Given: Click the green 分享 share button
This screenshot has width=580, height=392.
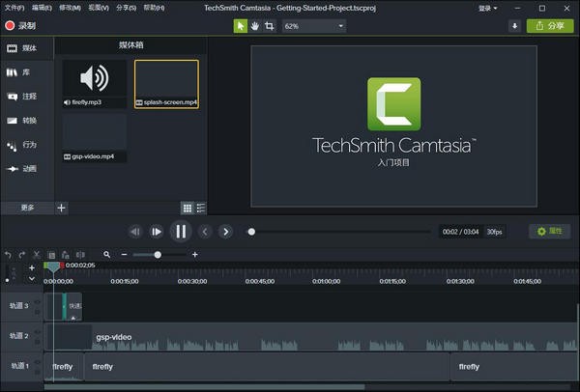Looking at the screenshot, I should 550,26.
